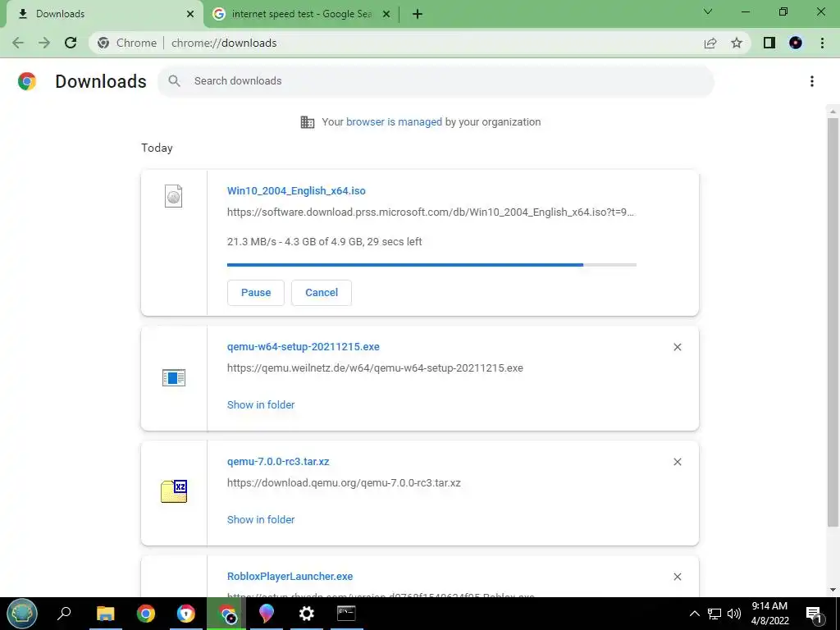
Task: Close the internet speed test tab
Action: click(386, 14)
